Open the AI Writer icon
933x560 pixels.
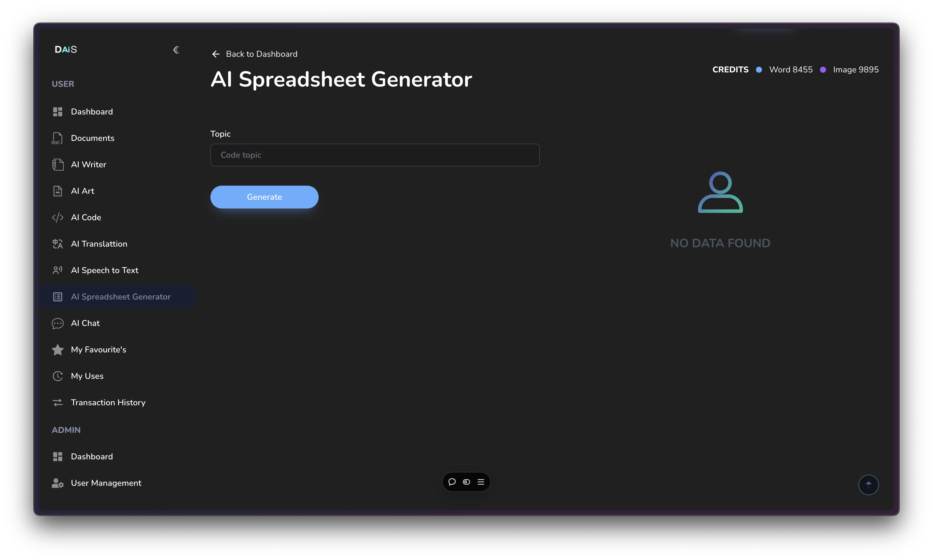pos(58,165)
